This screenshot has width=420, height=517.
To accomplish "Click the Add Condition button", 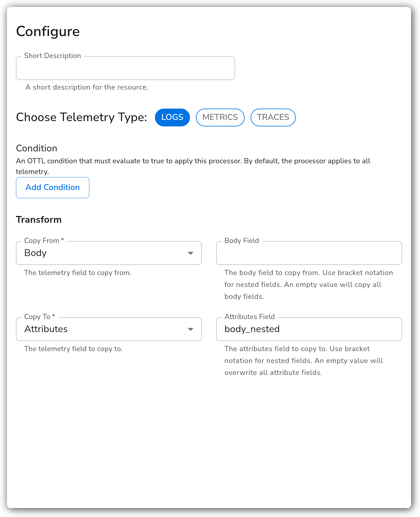I will (52, 187).
